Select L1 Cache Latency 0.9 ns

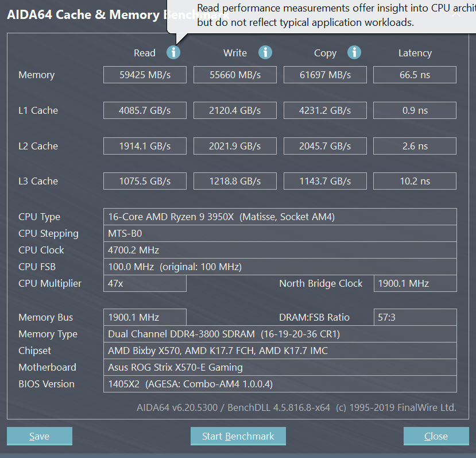pyautogui.click(x=415, y=110)
